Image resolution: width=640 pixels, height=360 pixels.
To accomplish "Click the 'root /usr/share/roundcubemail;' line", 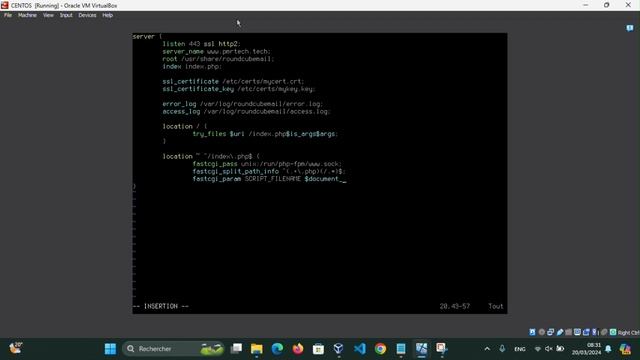I will 218,59.
